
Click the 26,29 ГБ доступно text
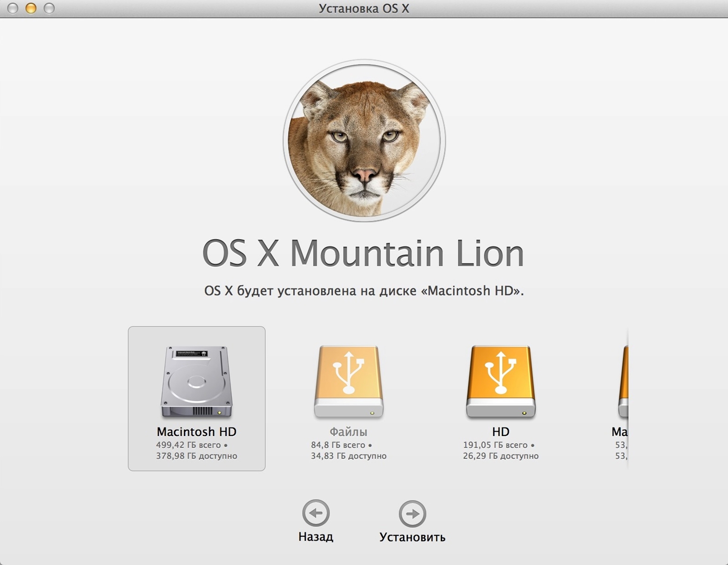(x=501, y=456)
